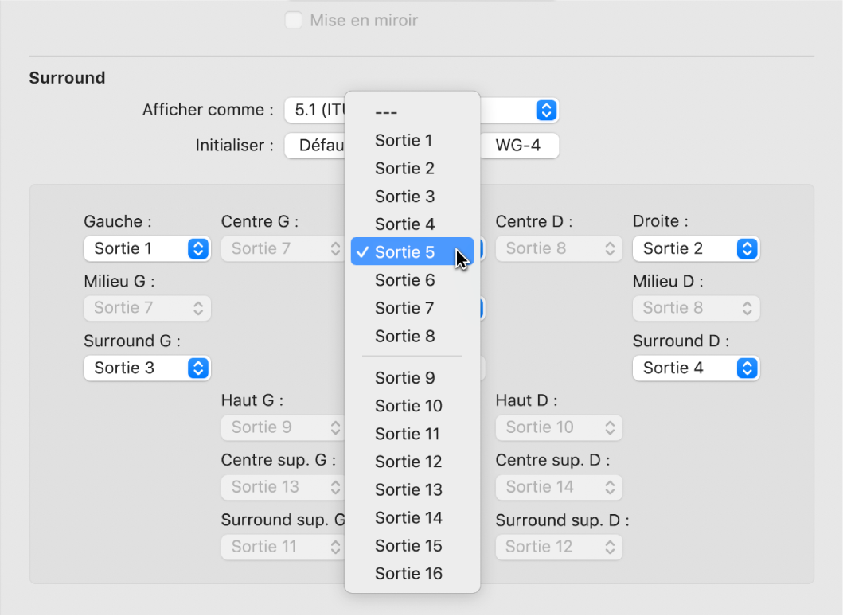The image size is (843, 616).
Task: Open the Afficher comme format dropdown arrows
Action: click(545, 111)
